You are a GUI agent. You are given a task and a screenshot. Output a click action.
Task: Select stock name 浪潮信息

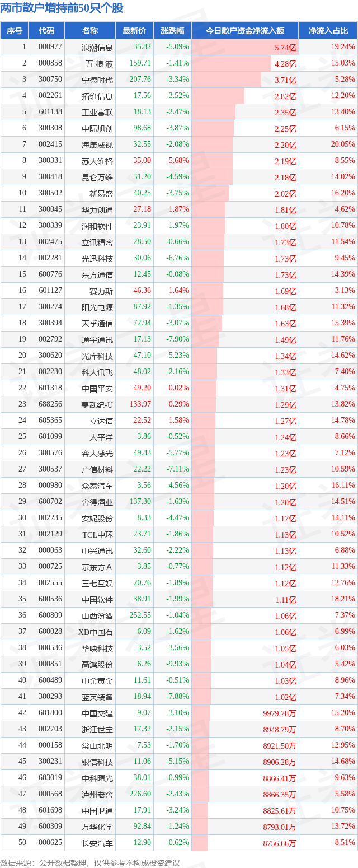click(x=98, y=48)
